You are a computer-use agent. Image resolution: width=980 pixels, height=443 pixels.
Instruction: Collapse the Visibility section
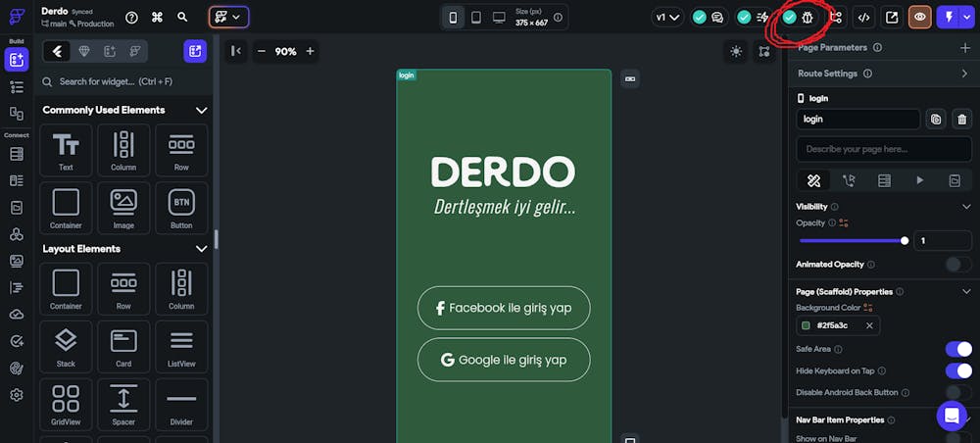[966, 207]
